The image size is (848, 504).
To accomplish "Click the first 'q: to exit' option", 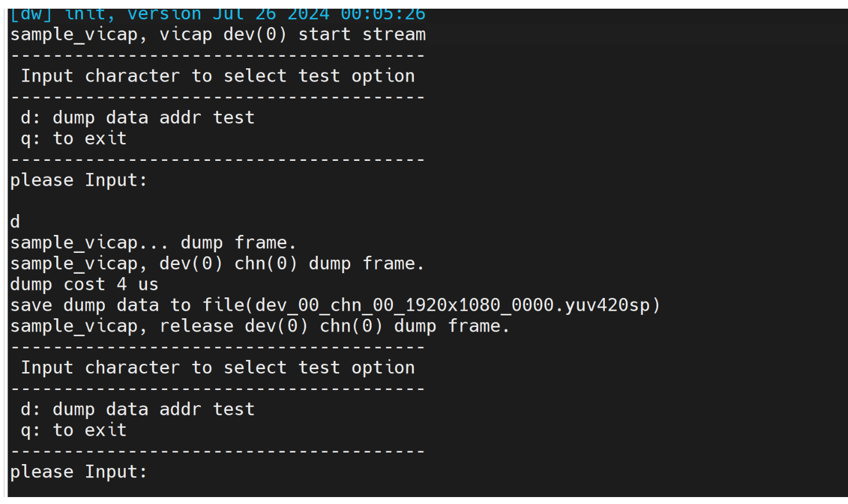I will coord(74,139).
